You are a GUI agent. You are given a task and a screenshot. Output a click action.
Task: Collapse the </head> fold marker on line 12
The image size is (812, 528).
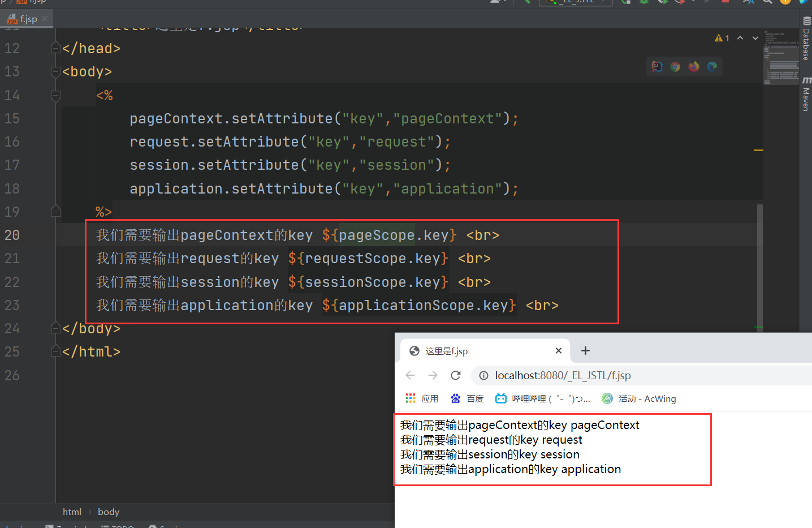pyautogui.click(x=55, y=48)
